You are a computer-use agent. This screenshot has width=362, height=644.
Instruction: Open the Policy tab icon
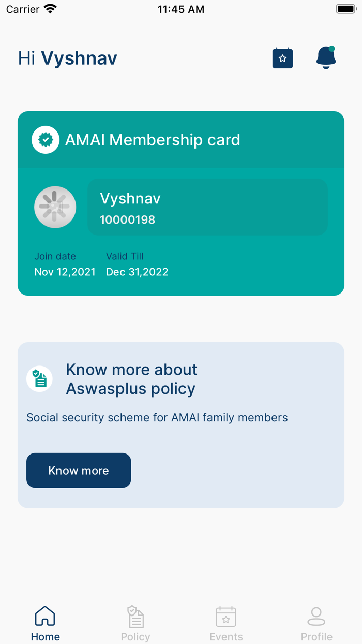point(135,616)
